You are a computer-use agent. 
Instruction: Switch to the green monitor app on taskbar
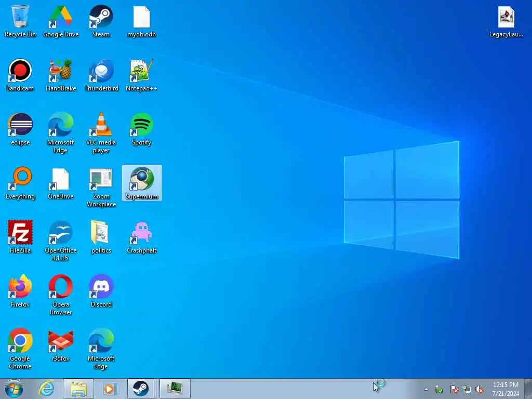coord(175,389)
